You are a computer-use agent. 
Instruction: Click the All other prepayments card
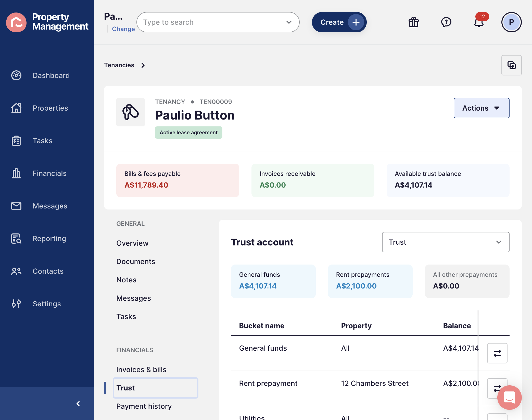(x=467, y=281)
